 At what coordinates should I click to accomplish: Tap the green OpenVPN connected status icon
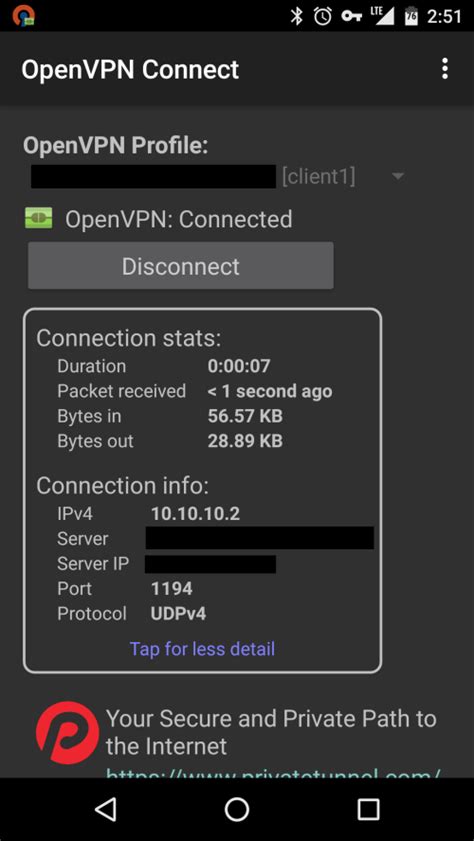[39, 218]
